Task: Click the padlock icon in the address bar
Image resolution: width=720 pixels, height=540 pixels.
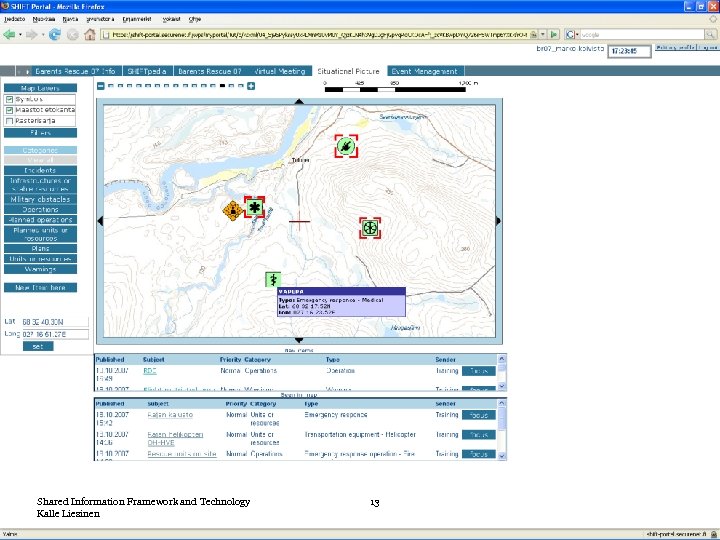Action: coord(533,34)
